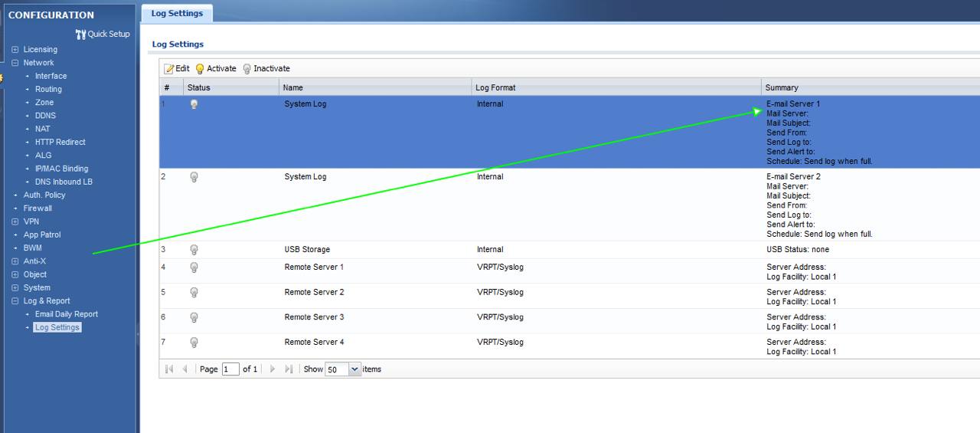Sort by the Status column header
Image resolution: width=980 pixels, height=433 pixels.
231,87
